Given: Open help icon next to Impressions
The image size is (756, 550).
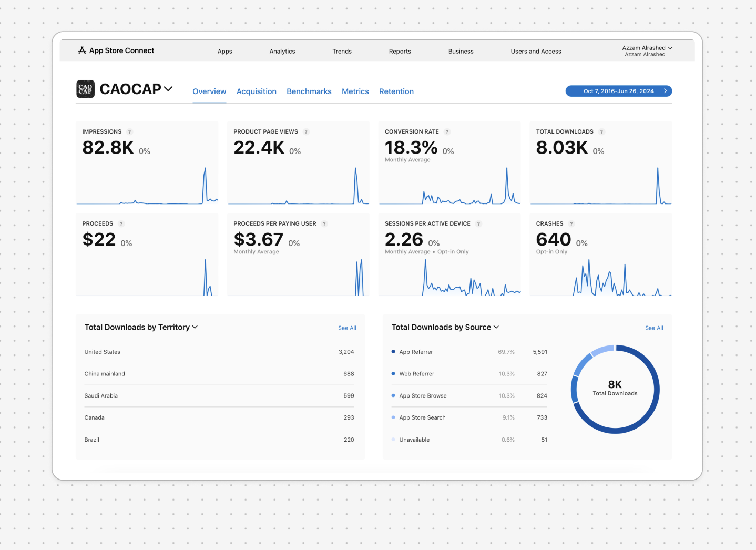Looking at the screenshot, I should [130, 132].
